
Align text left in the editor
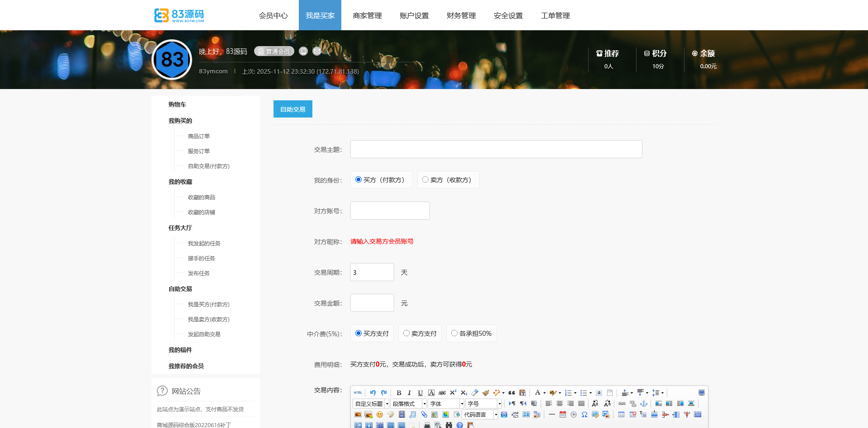[x=549, y=404]
